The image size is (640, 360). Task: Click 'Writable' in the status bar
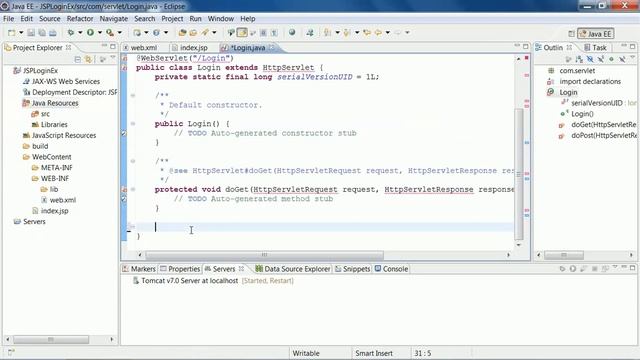point(306,353)
